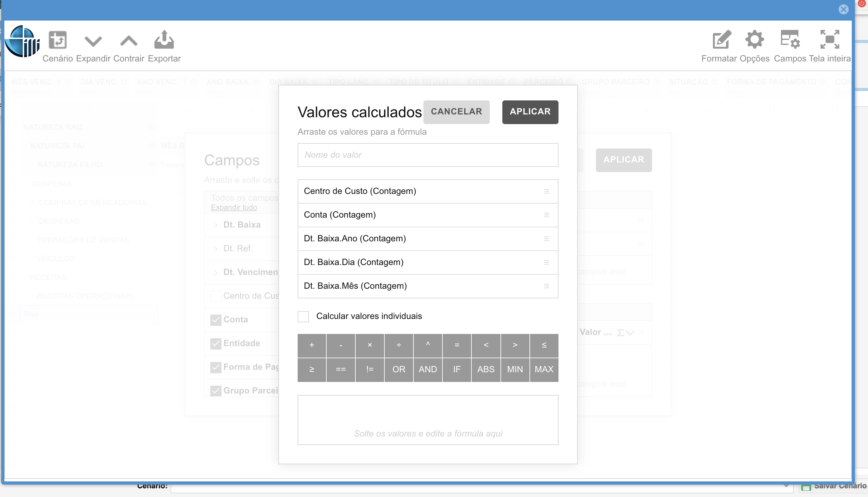The width and height of the screenshot is (868, 497).
Task: Open the Opções gear icon
Action: click(x=754, y=40)
